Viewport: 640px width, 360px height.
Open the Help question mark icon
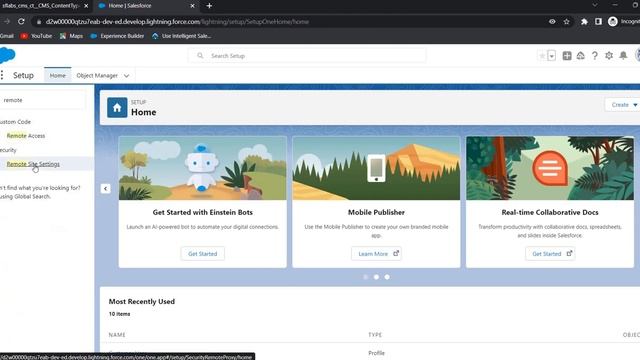(x=595, y=56)
